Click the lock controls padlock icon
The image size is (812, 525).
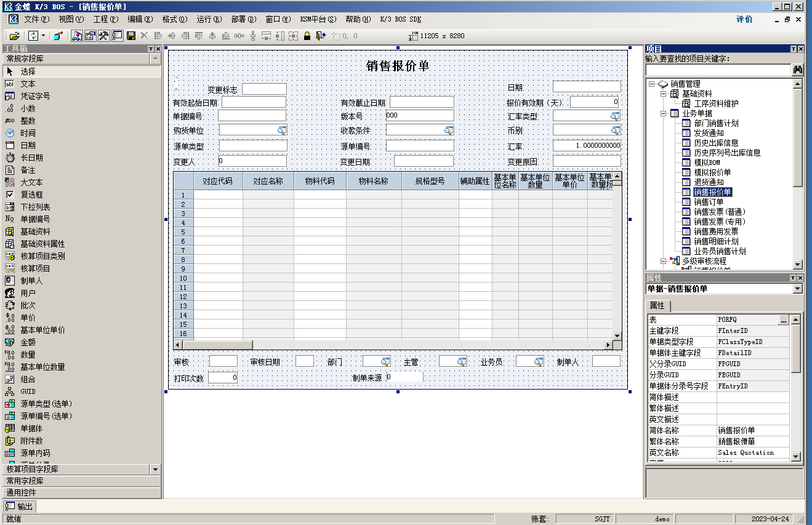tap(307, 36)
